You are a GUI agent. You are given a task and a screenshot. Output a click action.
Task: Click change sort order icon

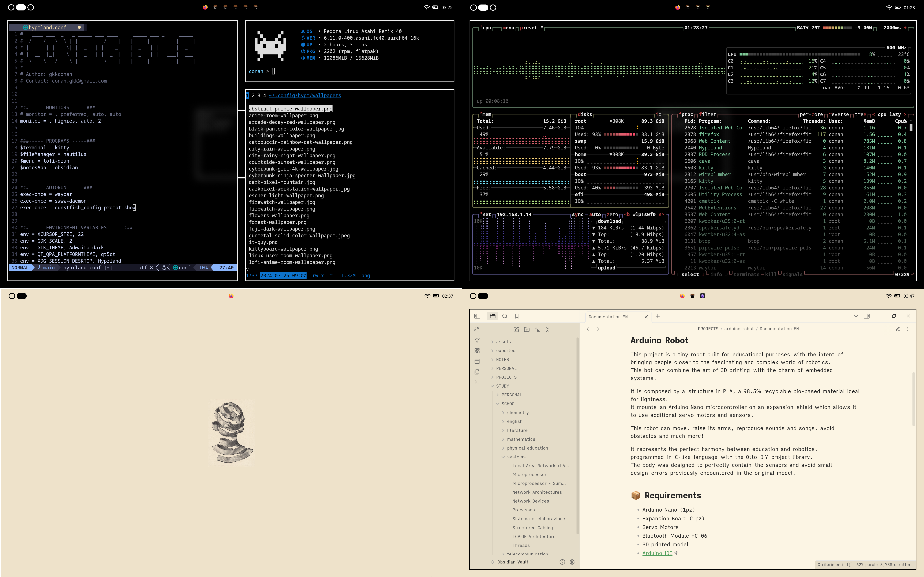537,330
